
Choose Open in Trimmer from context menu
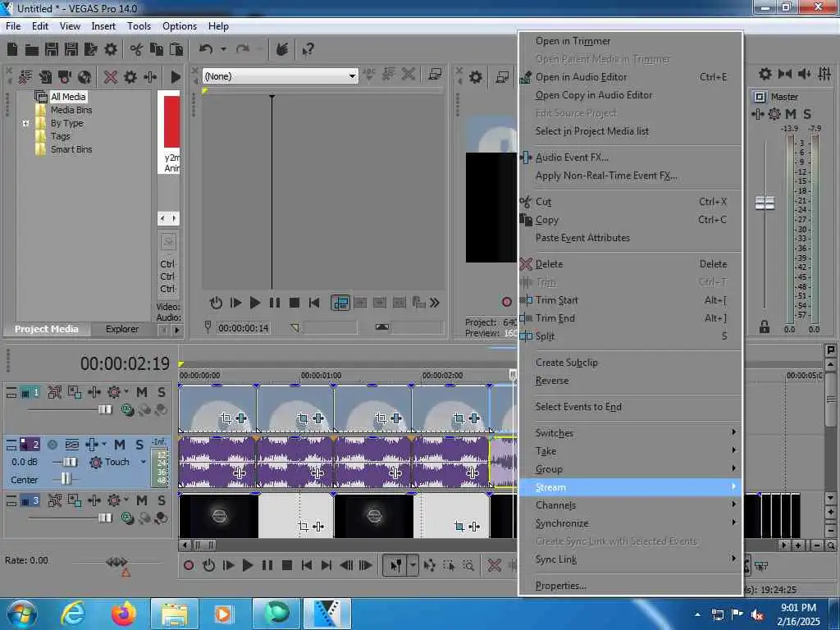pyautogui.click(x=631, y=41)
